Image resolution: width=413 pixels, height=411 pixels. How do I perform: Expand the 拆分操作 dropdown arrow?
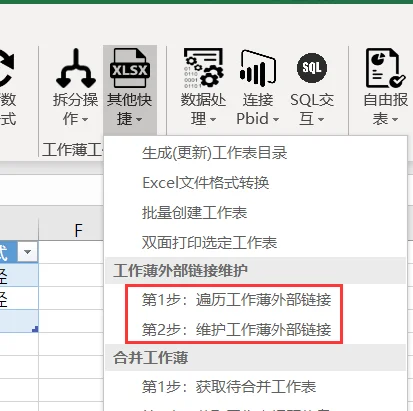(x=85, y=119)
